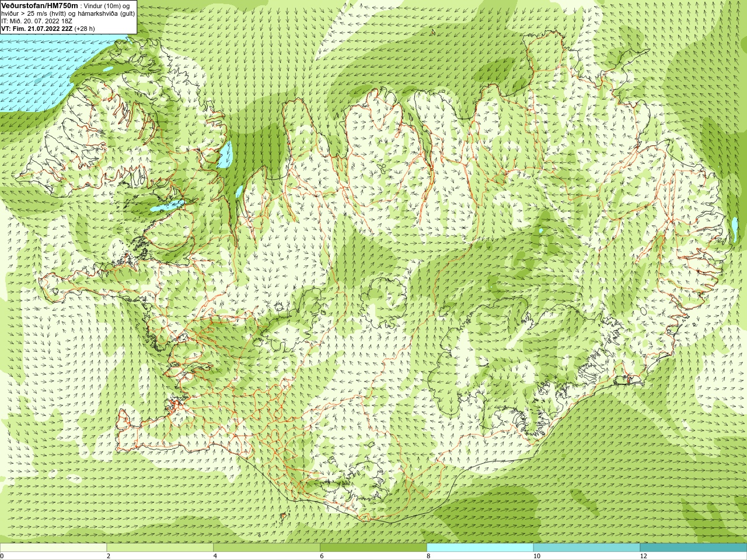This screenshot has width=747, height=560.
Task: Click the '0' label on the color scale
Action: click(2, 556)
